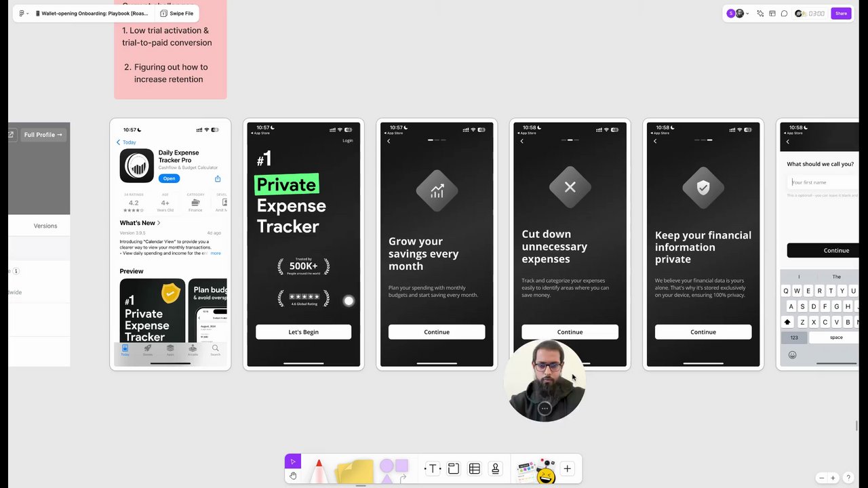The height and width of the screenshot is (488, 868).
Task: Click Continue on Grow your savings screen
Action: tap(437, 332)
